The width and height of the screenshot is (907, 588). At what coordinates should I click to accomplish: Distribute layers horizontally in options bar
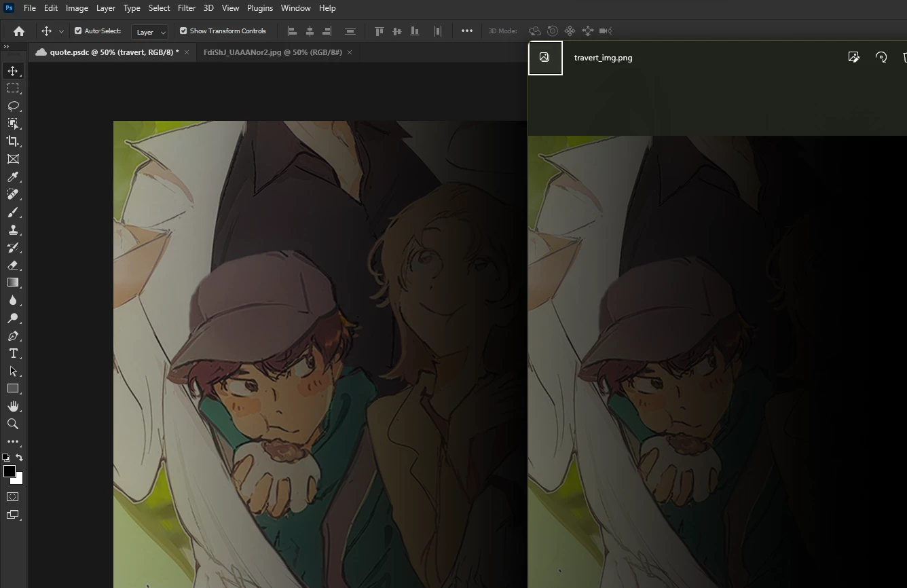pos(438,31)
